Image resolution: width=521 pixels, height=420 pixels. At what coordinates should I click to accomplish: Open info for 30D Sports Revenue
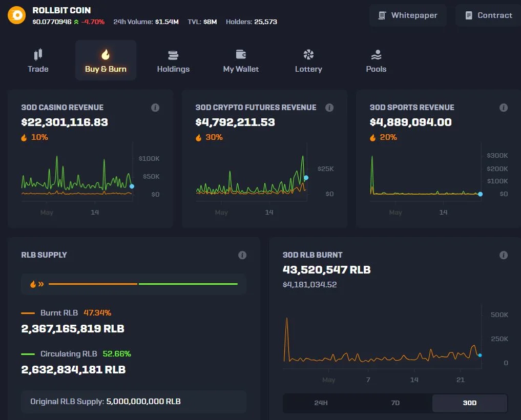click(x=504, y=108)
